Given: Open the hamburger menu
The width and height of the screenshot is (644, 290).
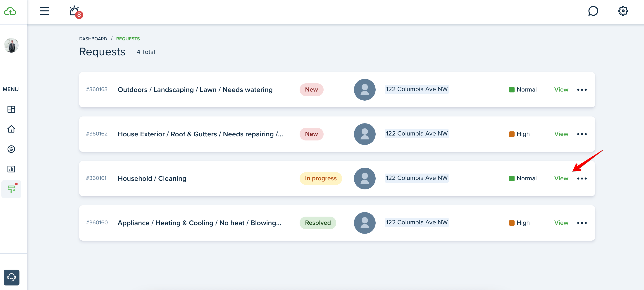Looking at the screenshot, I should pos(44,11).
